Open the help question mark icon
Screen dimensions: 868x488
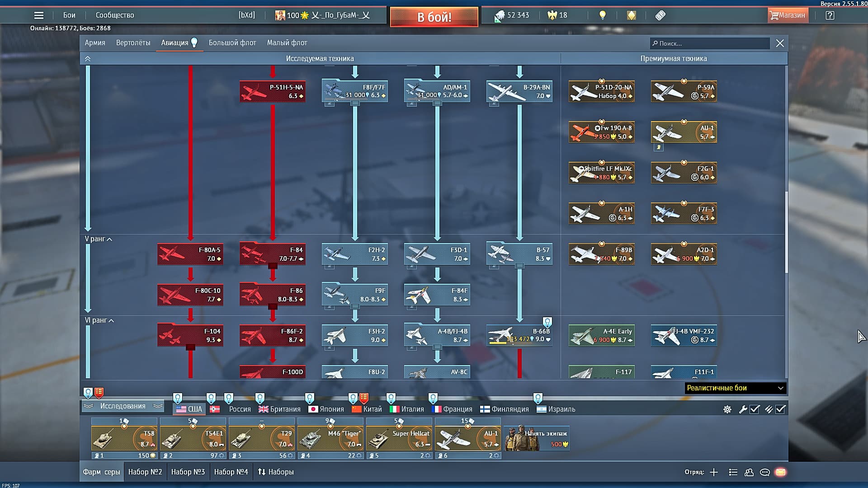[830, 15]
